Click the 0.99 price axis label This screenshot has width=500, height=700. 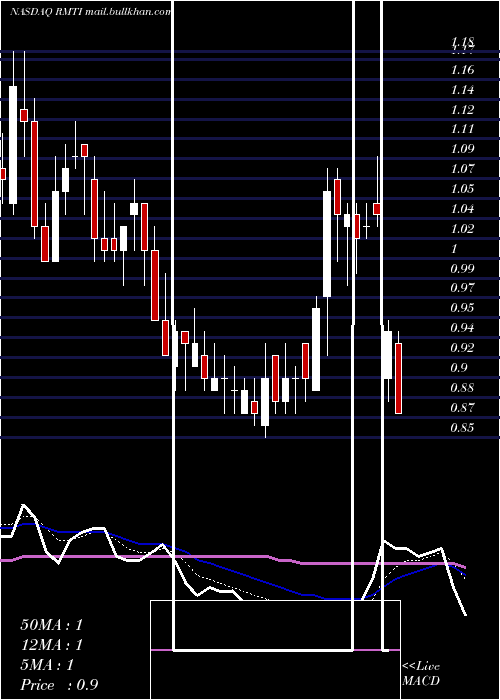[x=462, y=269]
